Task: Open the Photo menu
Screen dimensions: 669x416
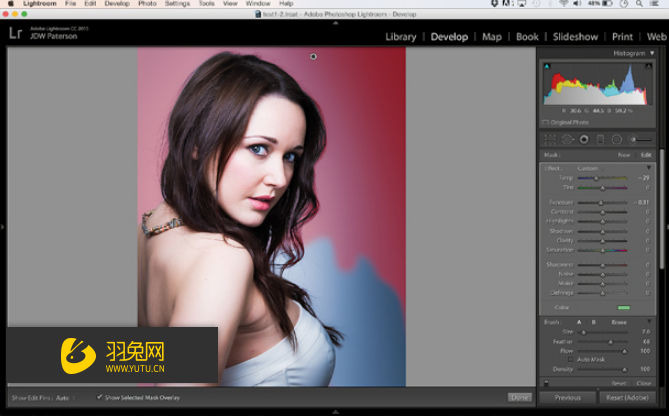Action: pos(147,3)
